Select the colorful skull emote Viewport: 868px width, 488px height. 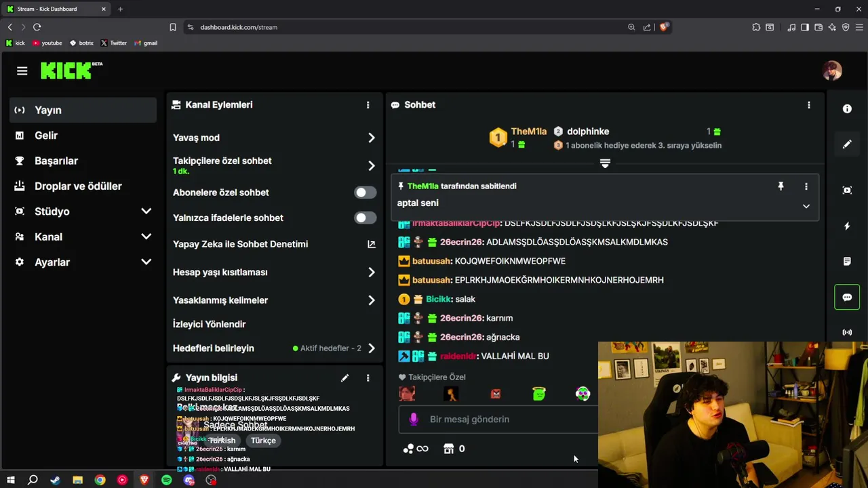(x=583, y=394)
